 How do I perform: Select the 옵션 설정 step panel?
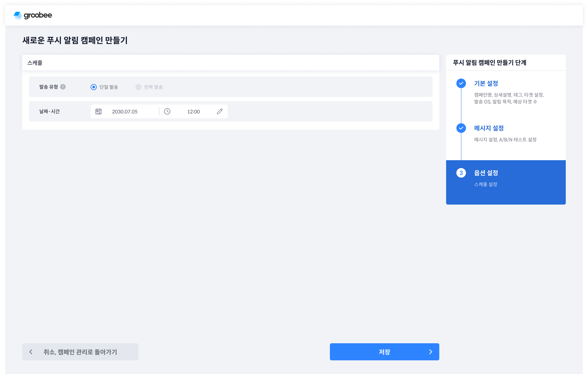506,182
